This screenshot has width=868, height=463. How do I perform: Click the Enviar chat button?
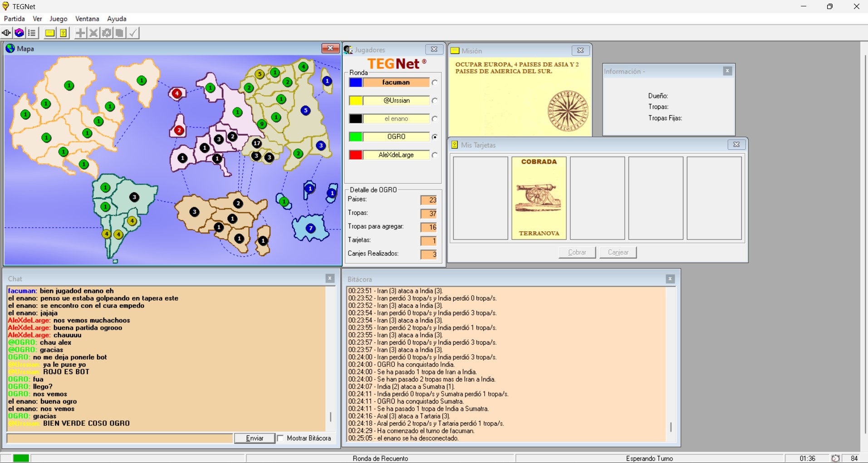click(x=255, y=438)
